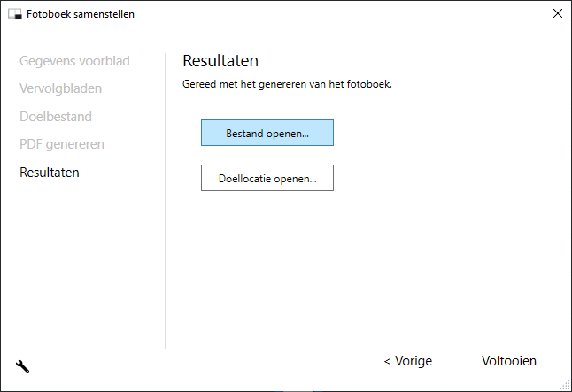The image size is (572, 392).
Task: Click the left arrow before Vorige
Action: click(387, 361)
